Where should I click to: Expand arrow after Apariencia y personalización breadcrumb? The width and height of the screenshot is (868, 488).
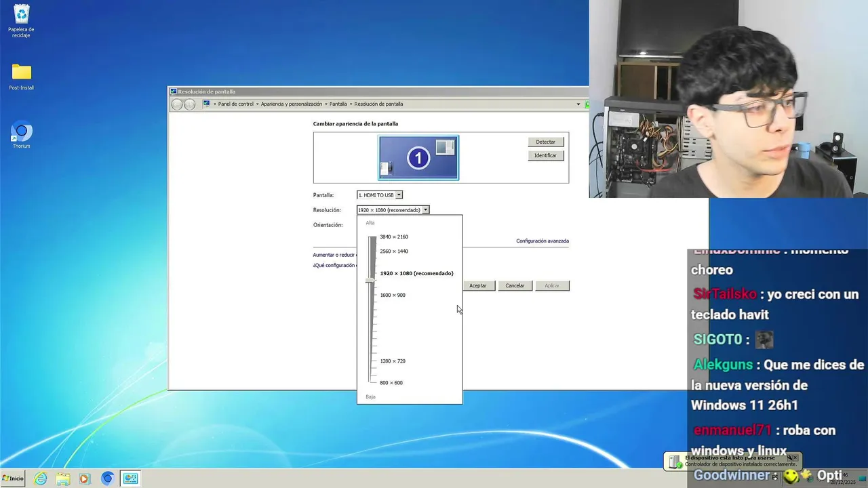(326, 104)
